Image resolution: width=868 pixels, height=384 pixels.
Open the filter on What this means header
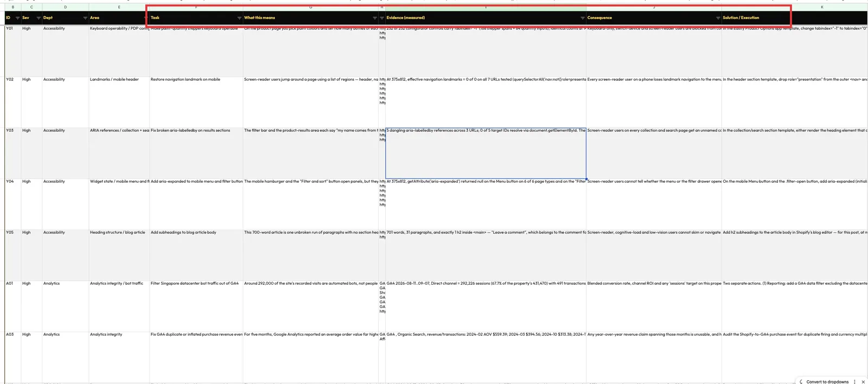[374, 18]
